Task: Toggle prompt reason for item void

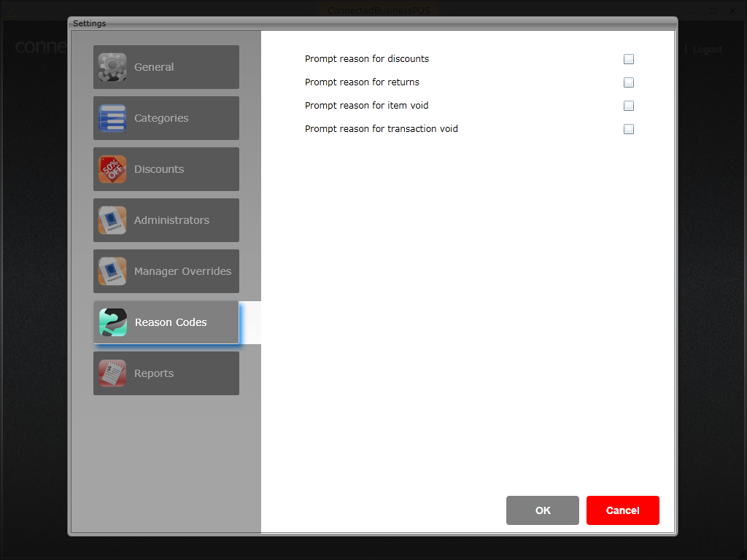Action: coord(629,106)
